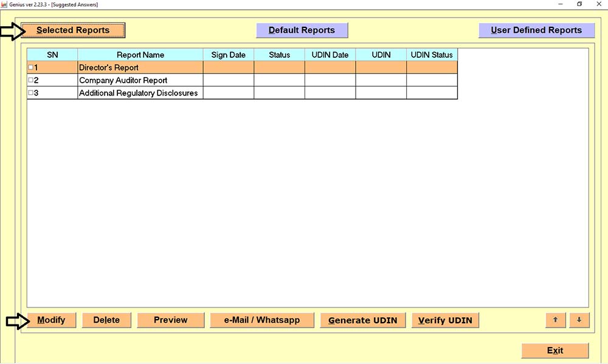Viewport: 608px width, 364px height.
Task: Open the e-Mail / Whatsapp option
Action: (262, 320)
